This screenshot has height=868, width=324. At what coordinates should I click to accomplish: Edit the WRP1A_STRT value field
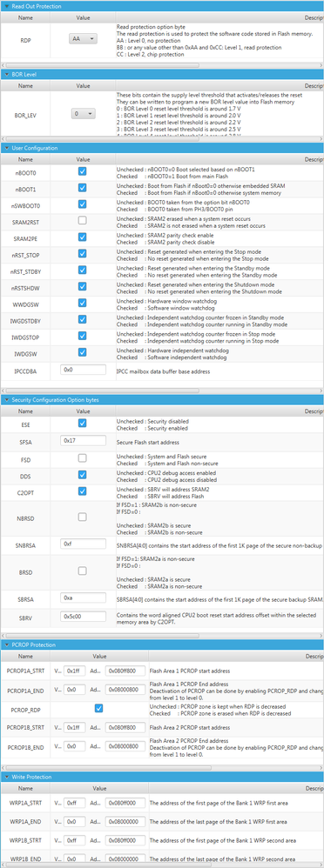(74, 802)
